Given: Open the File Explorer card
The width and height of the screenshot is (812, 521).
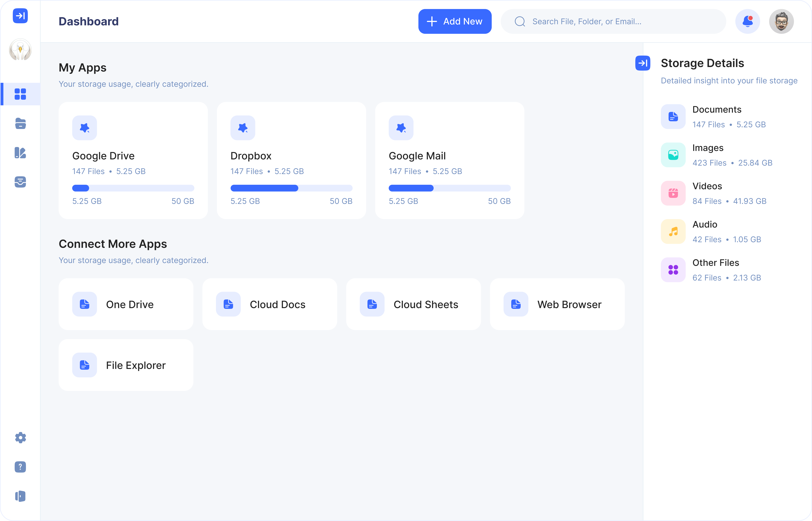Looking at the screenshot, I should coord(126,365).
